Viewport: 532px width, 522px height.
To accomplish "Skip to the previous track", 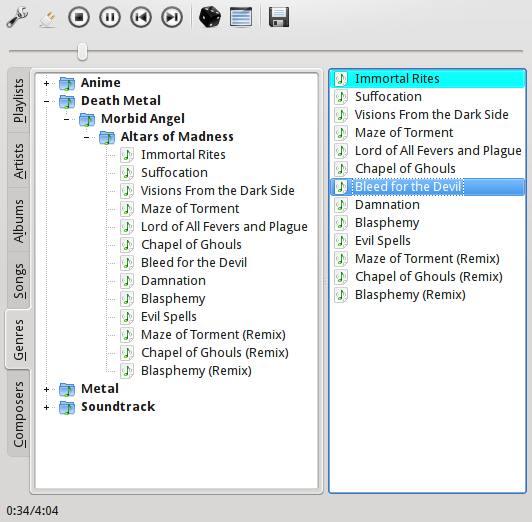I will pos(141,17).
